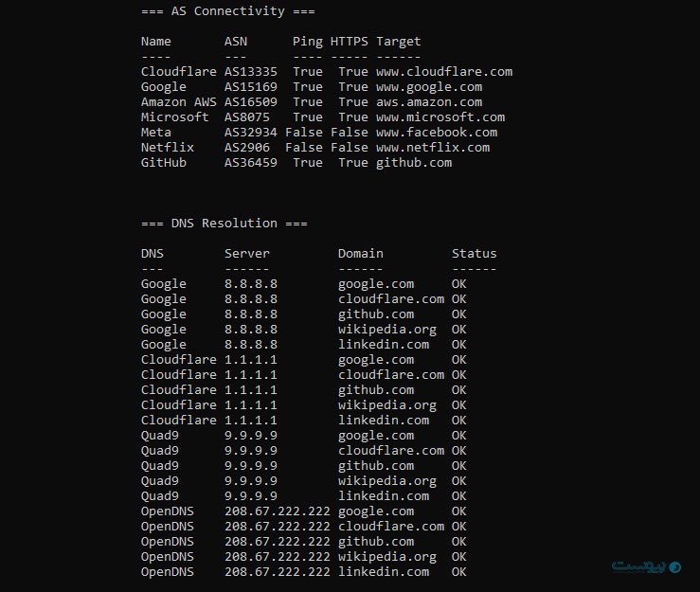
Task: Click the AS36459 ASN value
Action: coord(251,163)
